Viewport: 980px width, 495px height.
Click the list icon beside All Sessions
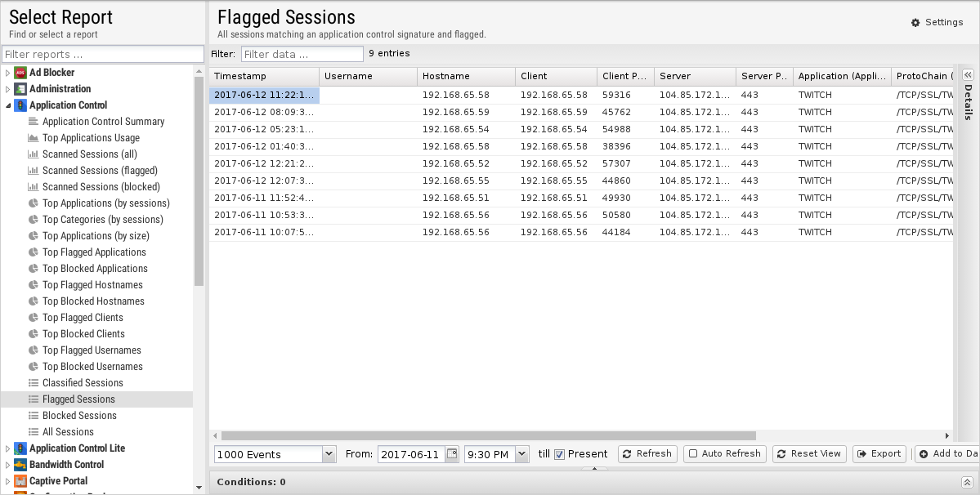(34, 432)
